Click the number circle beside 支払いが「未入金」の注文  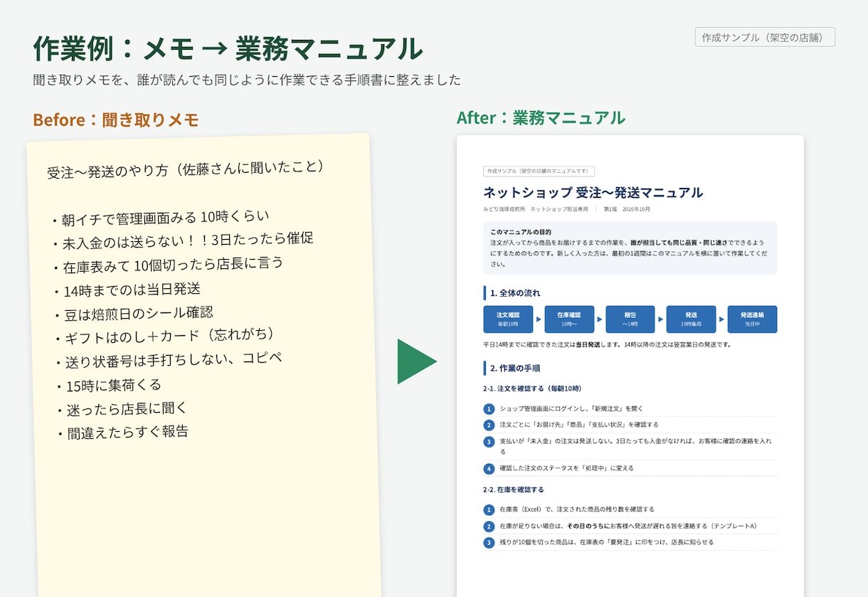point(489,442)
